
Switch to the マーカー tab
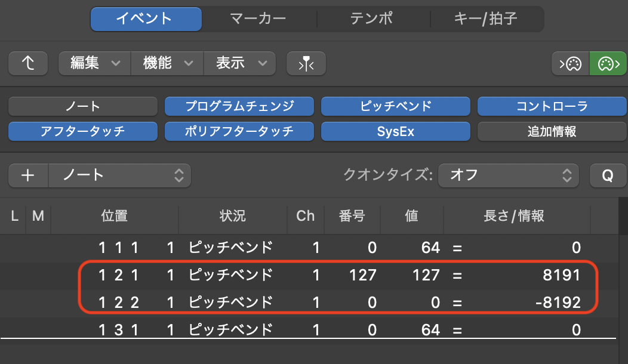258,18
